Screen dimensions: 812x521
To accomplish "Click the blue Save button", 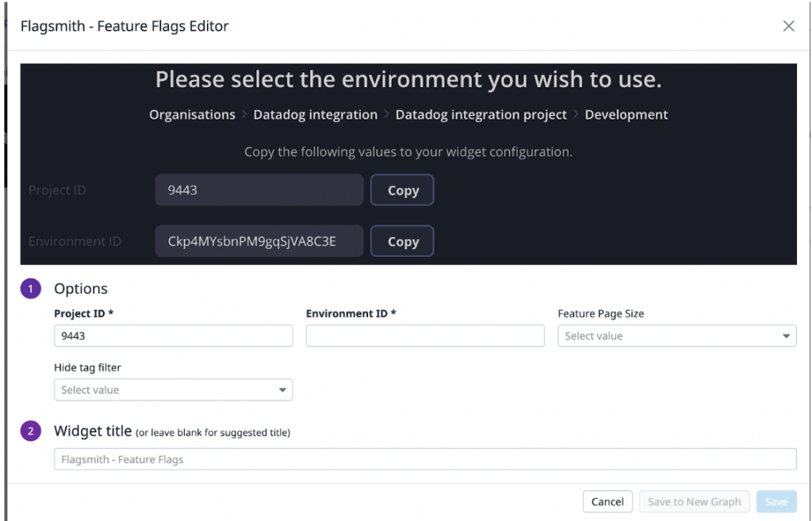I will [x=776, y=501].
